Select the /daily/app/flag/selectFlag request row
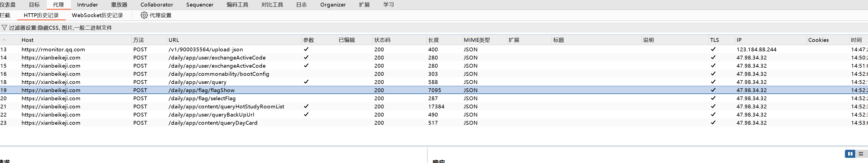This screenshot has width=868, height=163. 202,98
